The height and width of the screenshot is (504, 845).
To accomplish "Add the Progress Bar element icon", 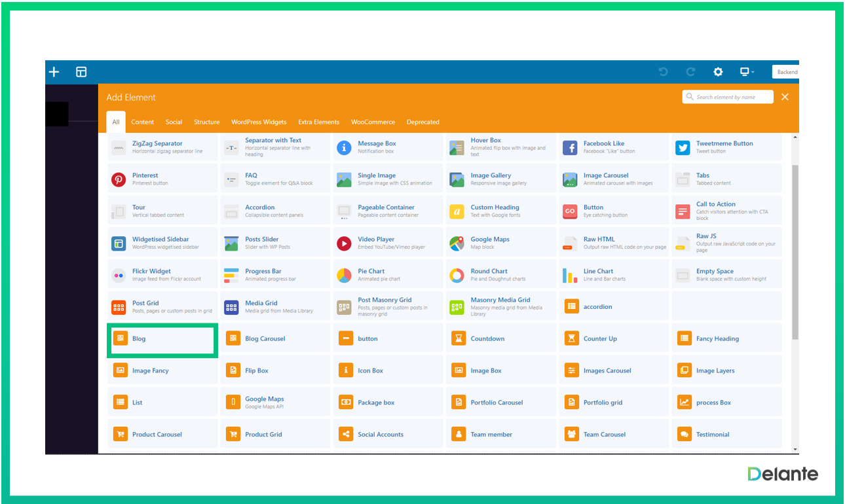I will [x=231, y=276].
